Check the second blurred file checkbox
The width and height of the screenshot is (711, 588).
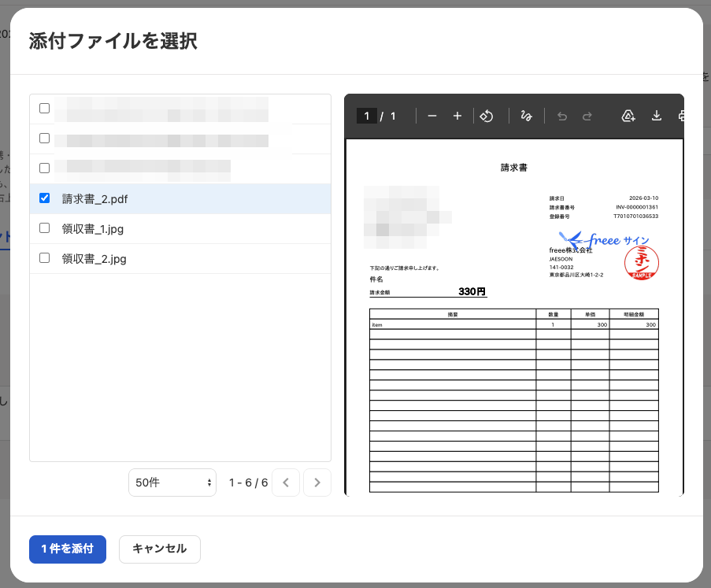[x=44, y=139]
